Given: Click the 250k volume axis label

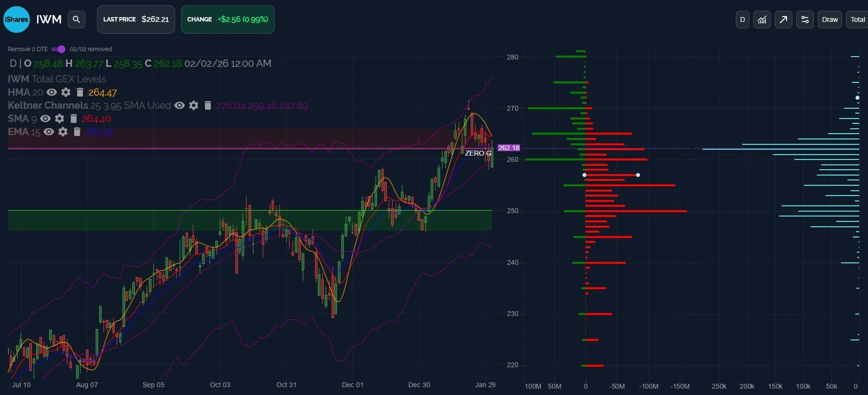Looking at the screenshot, I should click(719, 386).
